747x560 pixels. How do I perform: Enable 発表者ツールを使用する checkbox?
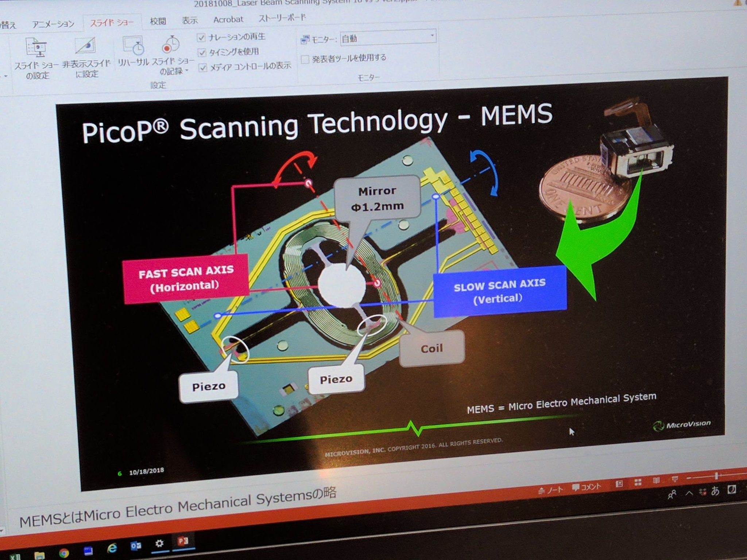pos(305,59)
